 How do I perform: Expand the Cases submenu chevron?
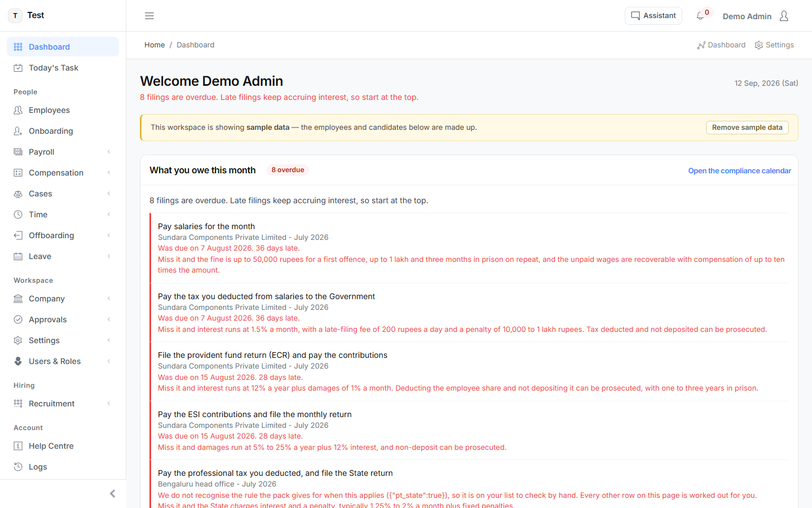click(x=109, y=194)
